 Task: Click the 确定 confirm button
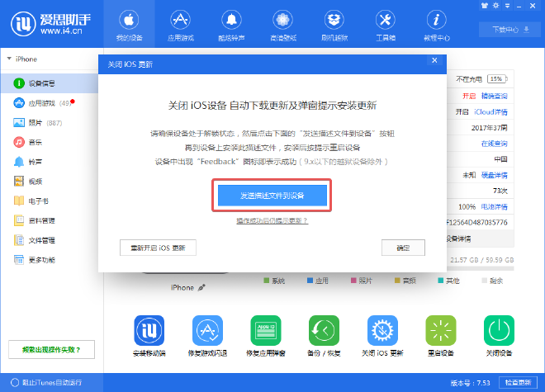coord(403,248)
